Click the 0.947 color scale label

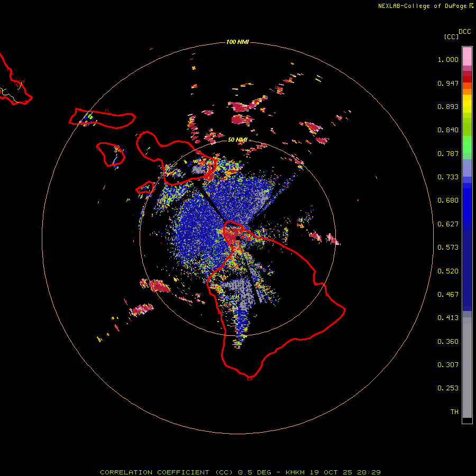(x=448, y=83)
